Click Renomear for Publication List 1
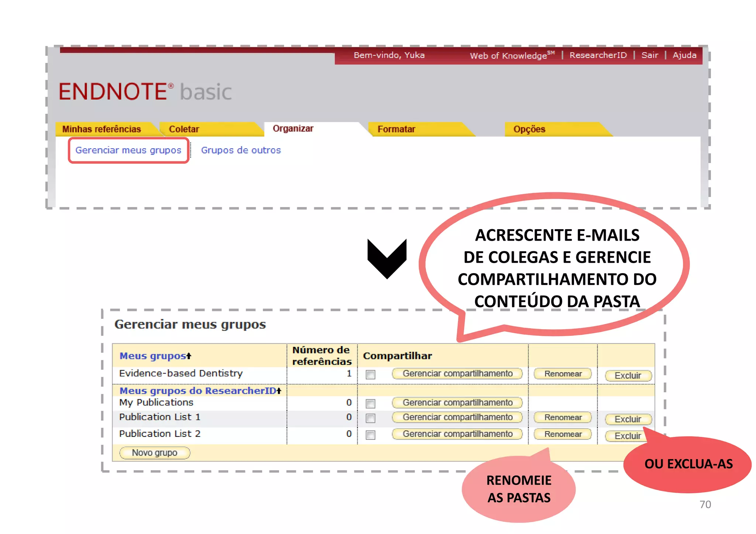This screenshot has width=756, height=534. 563,417
